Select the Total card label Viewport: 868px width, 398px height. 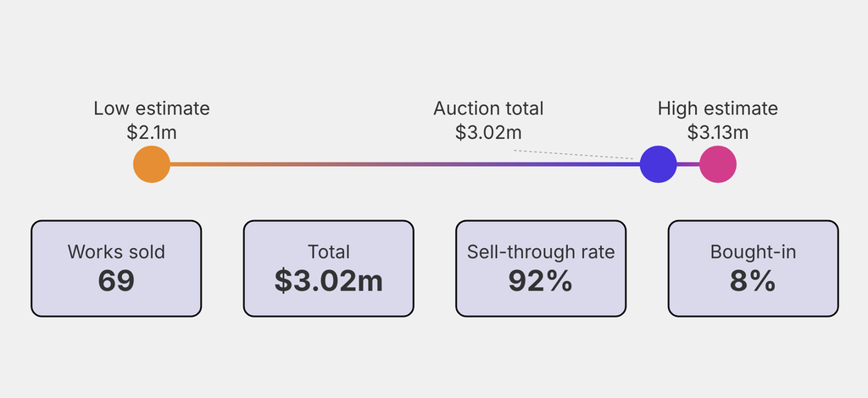point(329,252)
